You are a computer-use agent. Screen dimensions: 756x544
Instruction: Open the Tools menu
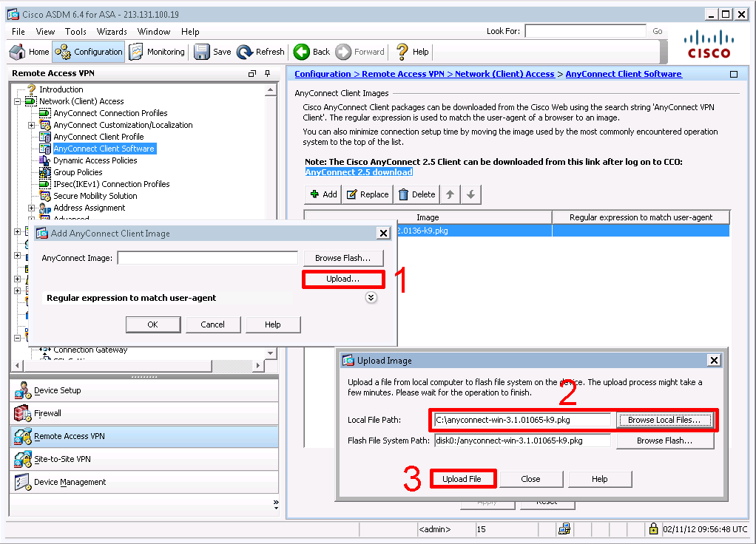[75, 32]
